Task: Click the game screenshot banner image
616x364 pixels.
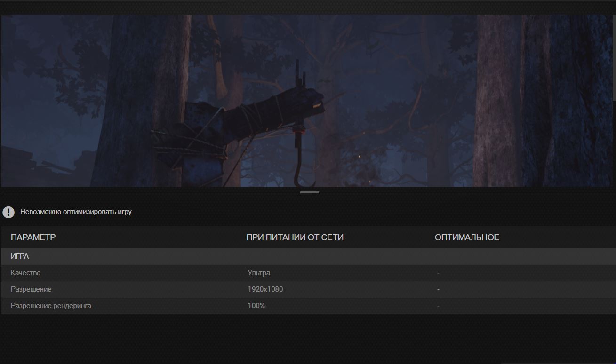Action: 307,101
